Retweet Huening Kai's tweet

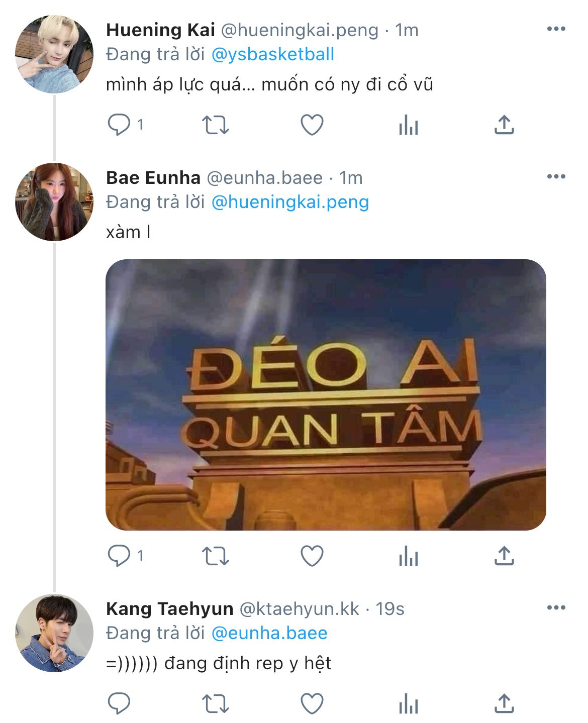coord(215,125)
